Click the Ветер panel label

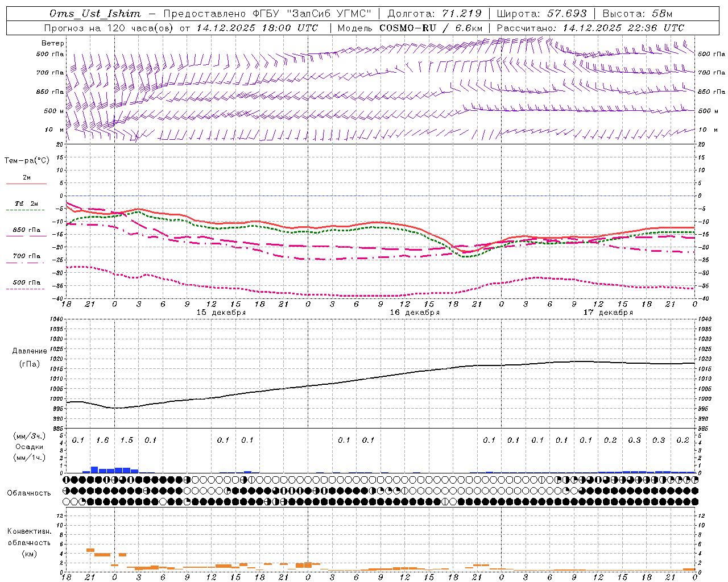53,43
